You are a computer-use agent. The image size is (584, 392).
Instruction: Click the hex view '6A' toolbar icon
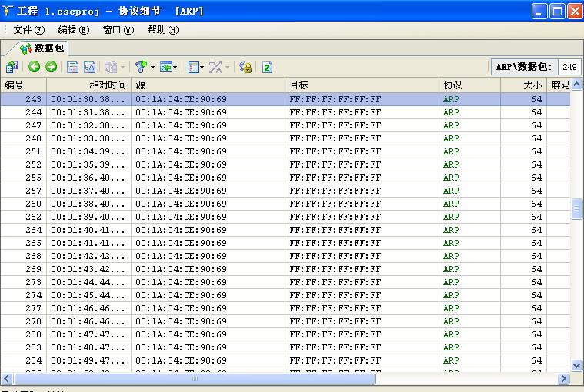click(x=89, y=67)
